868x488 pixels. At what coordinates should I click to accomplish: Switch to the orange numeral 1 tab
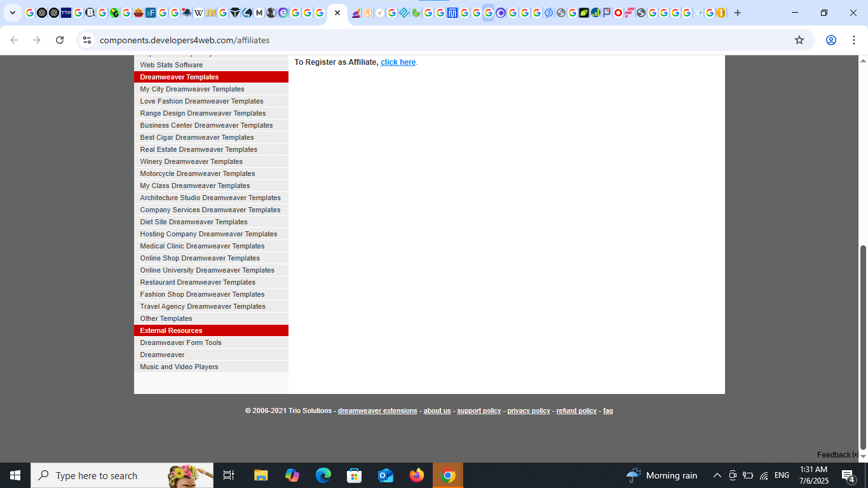tap(721, 13)
